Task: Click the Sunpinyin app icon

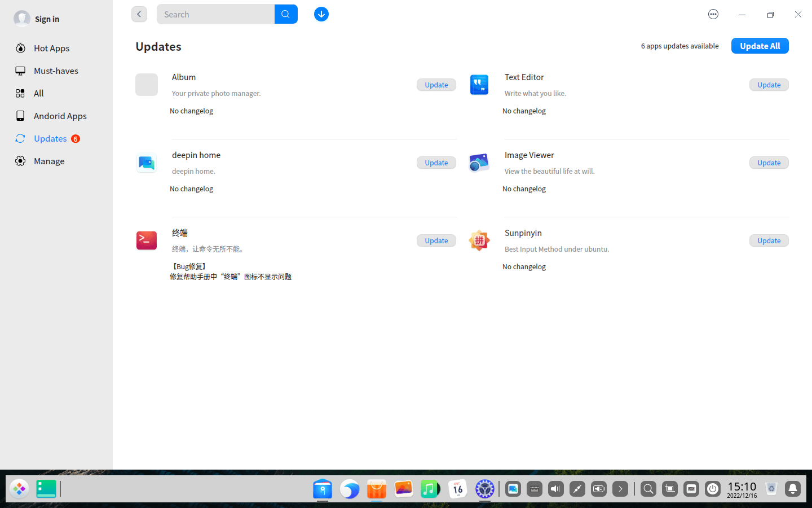Action: (479, 240)
